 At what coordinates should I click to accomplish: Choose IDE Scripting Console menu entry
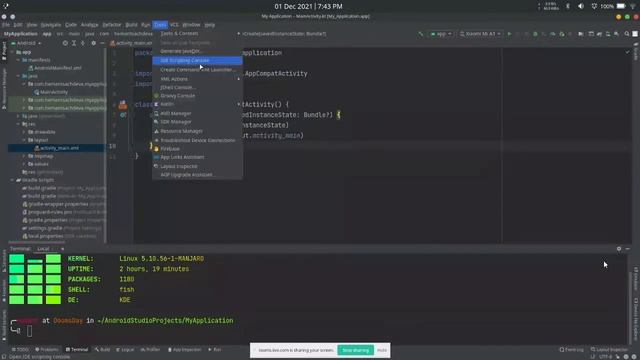point(198,60)
